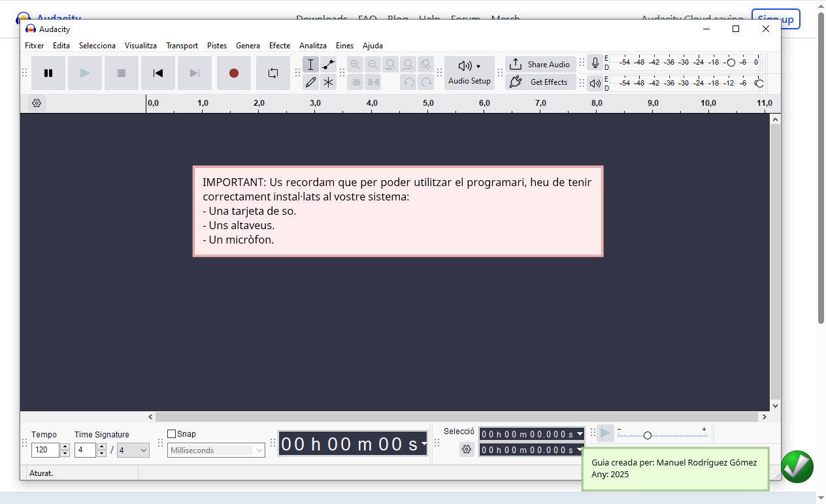Screen dimensions: 826x504
Task: Click the speaker playback meter icon
Action: pos(595,83)
